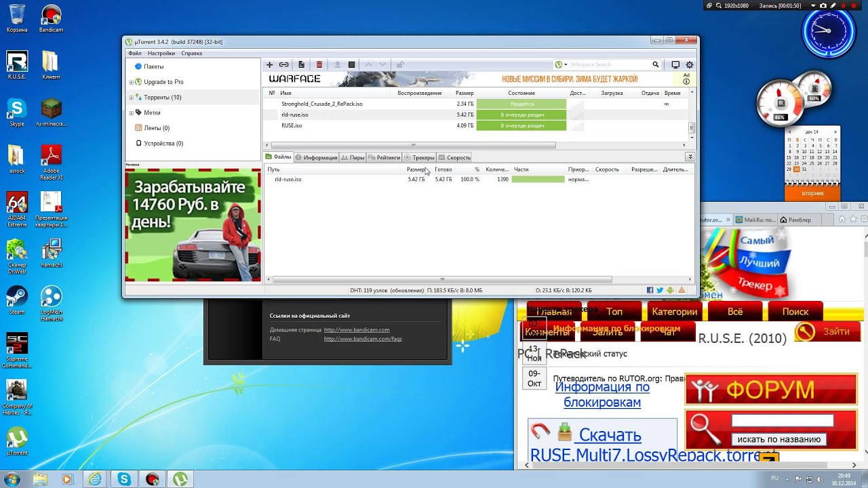
Task: Select Ленты (0) in the sidebar
Action: (x=157, y=128)
